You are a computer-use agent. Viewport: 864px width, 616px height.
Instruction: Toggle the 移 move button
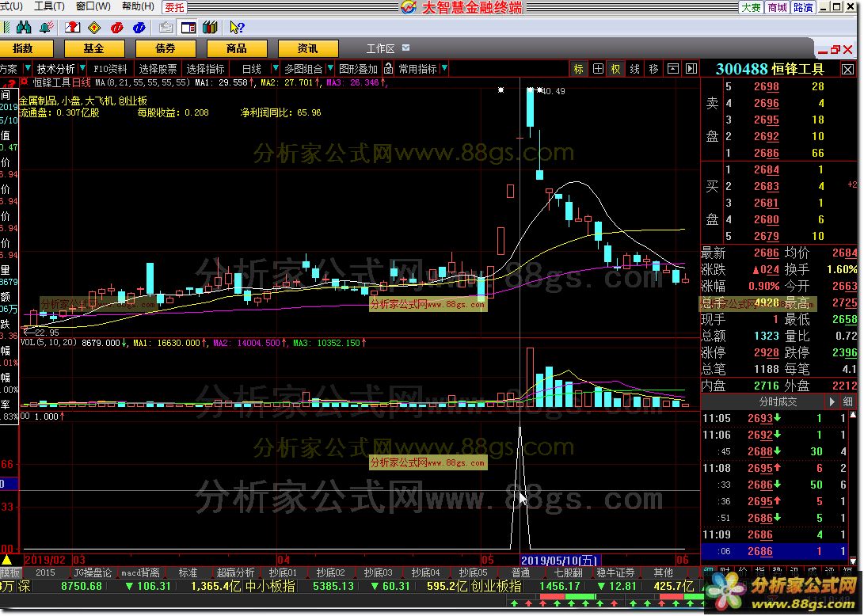tap(653, 69)
